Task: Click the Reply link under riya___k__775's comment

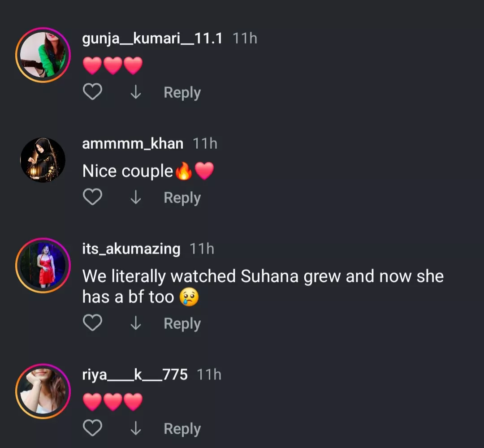Action: point(181,428)
